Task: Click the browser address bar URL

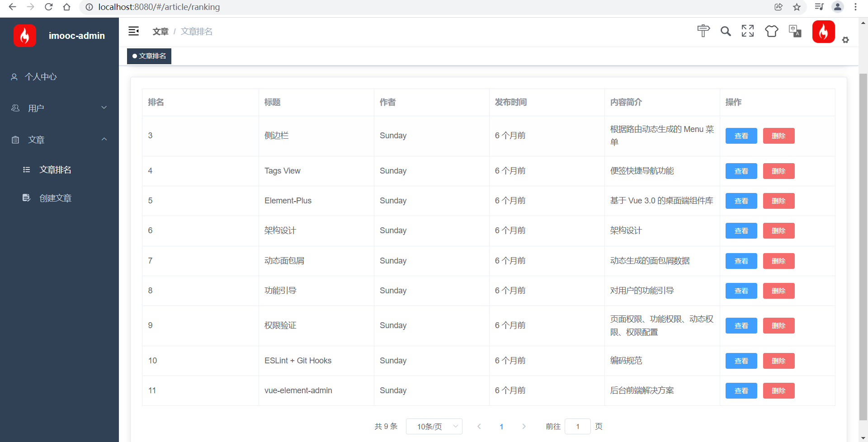Action: (159, 7)
